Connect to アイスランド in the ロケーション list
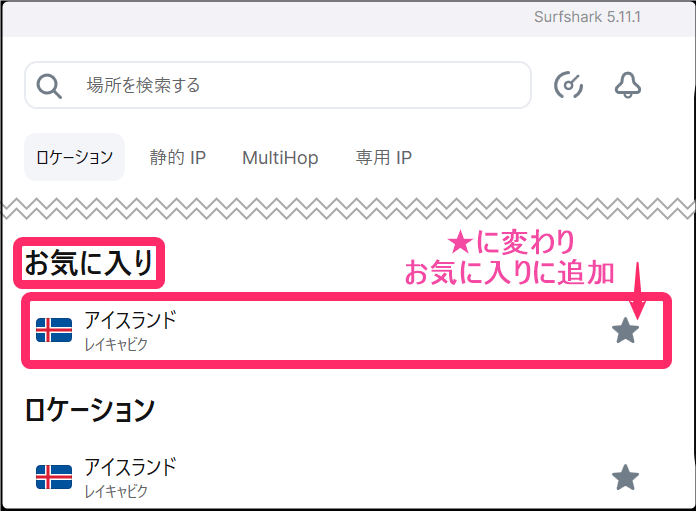Viewport: 696px width, 511px height. [x=346, y=478]
